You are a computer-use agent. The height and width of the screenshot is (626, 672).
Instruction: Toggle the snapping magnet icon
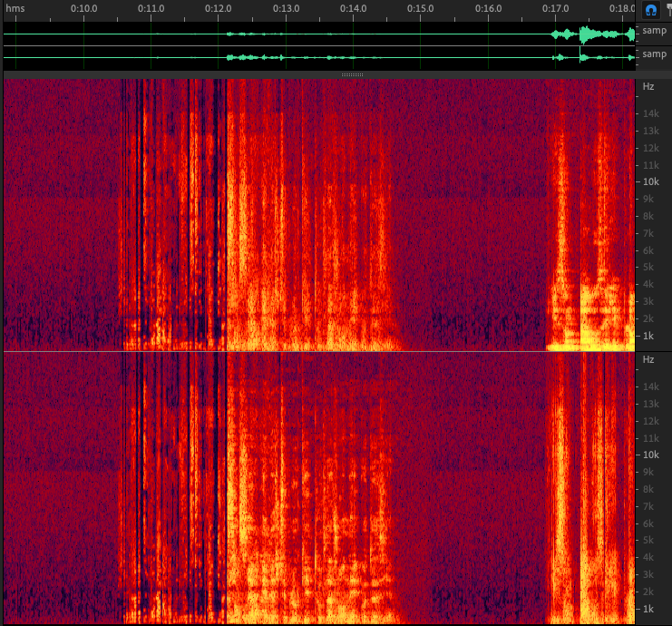pos(650,10)
